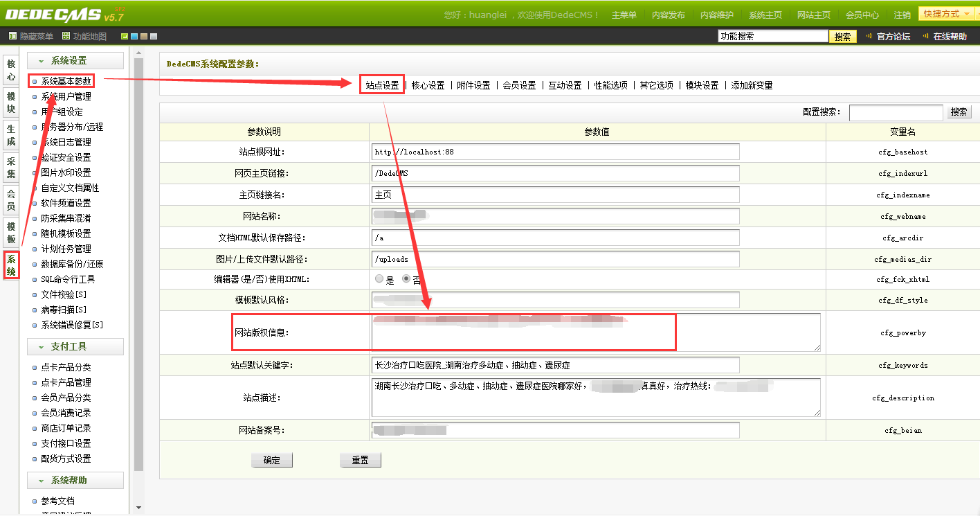The image size is (980, 516).
Task: Select the tan skin color swatch
Action: click(x=144, y=36)
